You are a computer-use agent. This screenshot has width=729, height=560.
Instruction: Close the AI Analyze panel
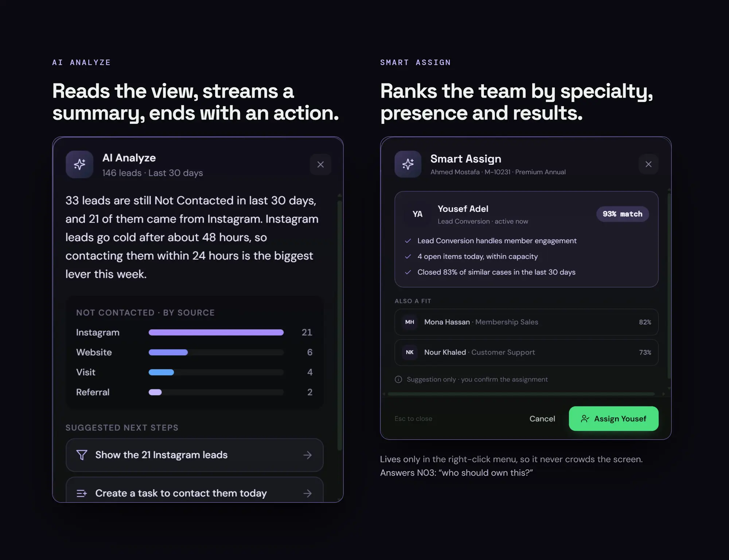[x=320, y=165]
